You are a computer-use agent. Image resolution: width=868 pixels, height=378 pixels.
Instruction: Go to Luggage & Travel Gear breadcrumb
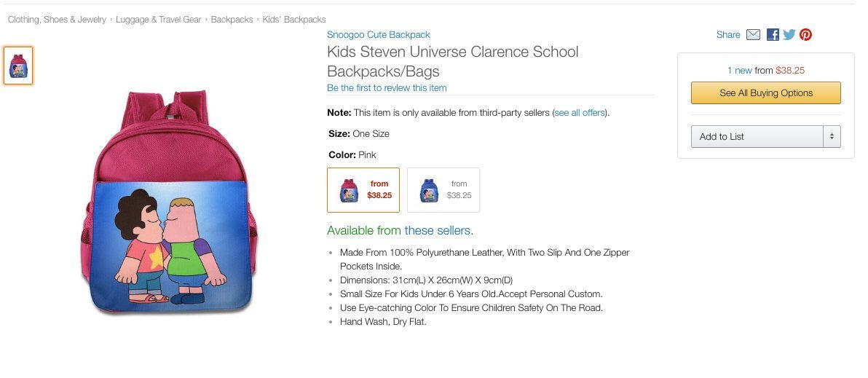pos(158,20)
